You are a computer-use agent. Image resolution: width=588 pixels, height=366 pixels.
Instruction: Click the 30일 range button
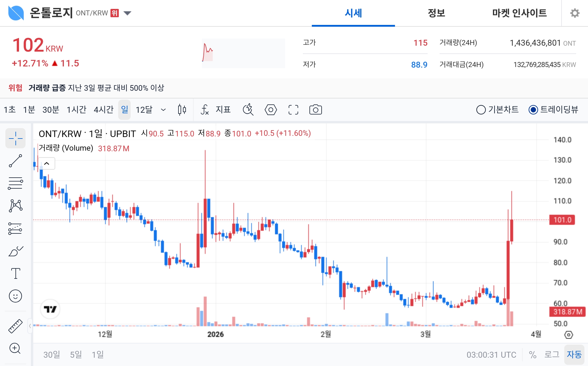point(51,354)
